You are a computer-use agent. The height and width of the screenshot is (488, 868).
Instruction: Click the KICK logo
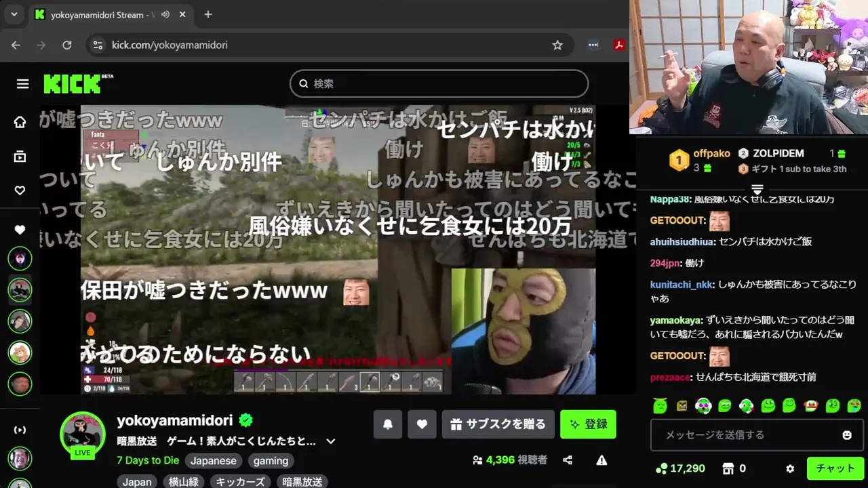coord(72,84)
